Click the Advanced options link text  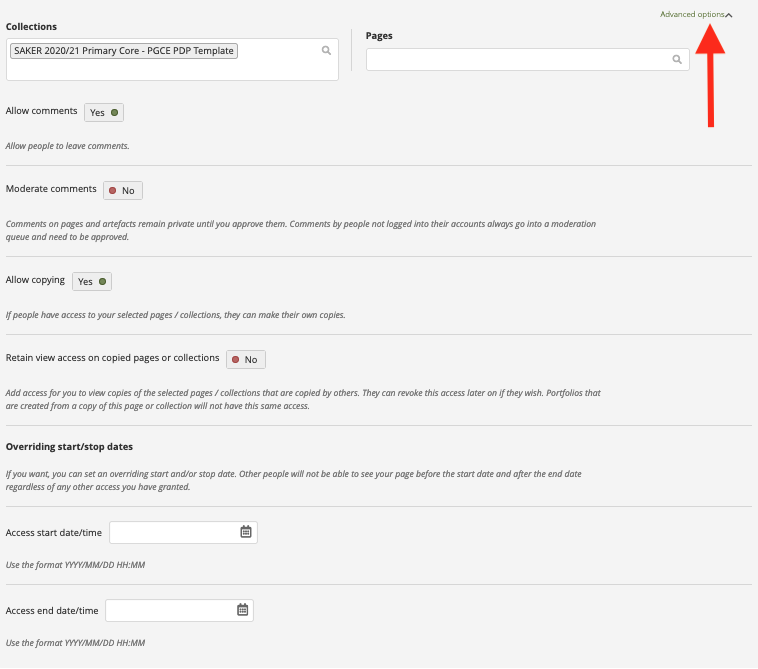click(691, 15)
